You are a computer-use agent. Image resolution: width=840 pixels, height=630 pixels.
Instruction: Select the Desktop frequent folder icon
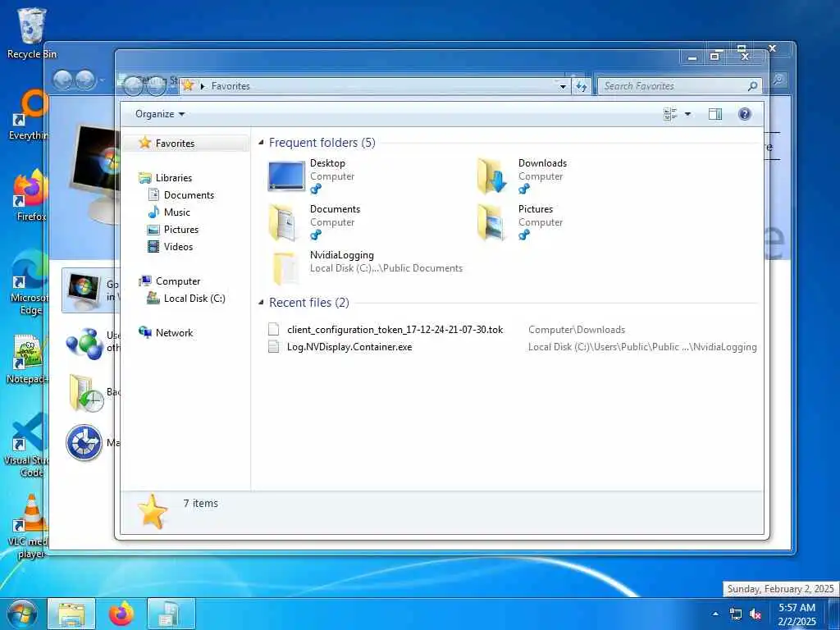tap(286, 176)
